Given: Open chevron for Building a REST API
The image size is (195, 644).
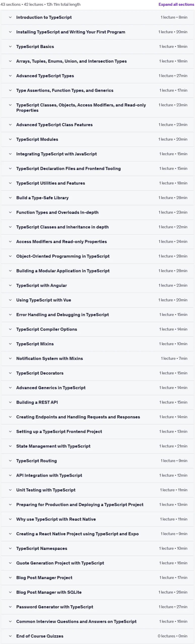Looking at the screenshot, I should click(x=10, y=402).
